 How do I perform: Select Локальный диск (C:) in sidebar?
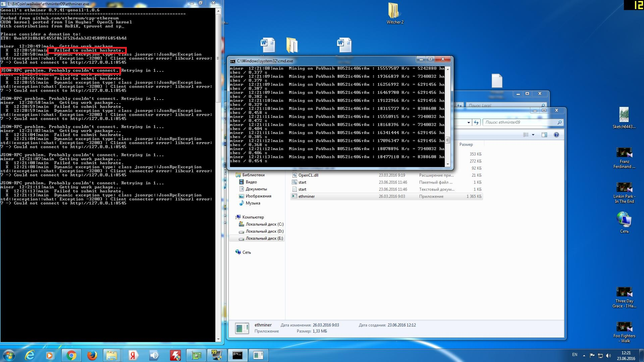pyautogui.click(x=264, y=224)
